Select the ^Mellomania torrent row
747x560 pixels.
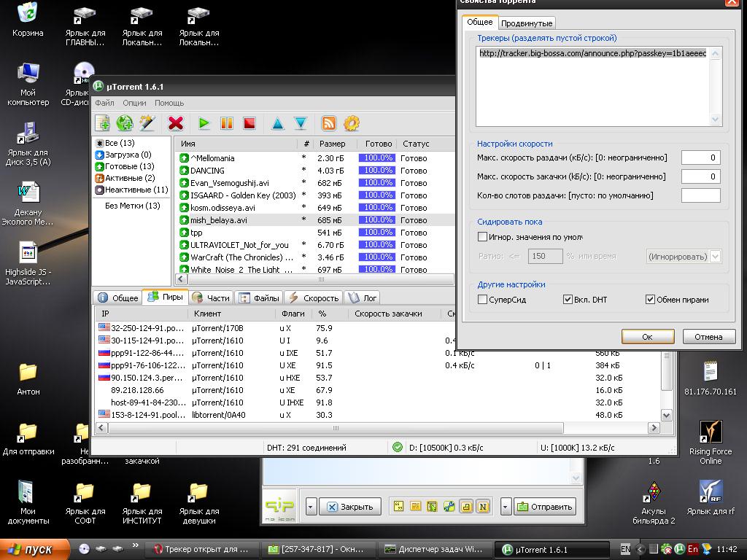tap(314, 158)
